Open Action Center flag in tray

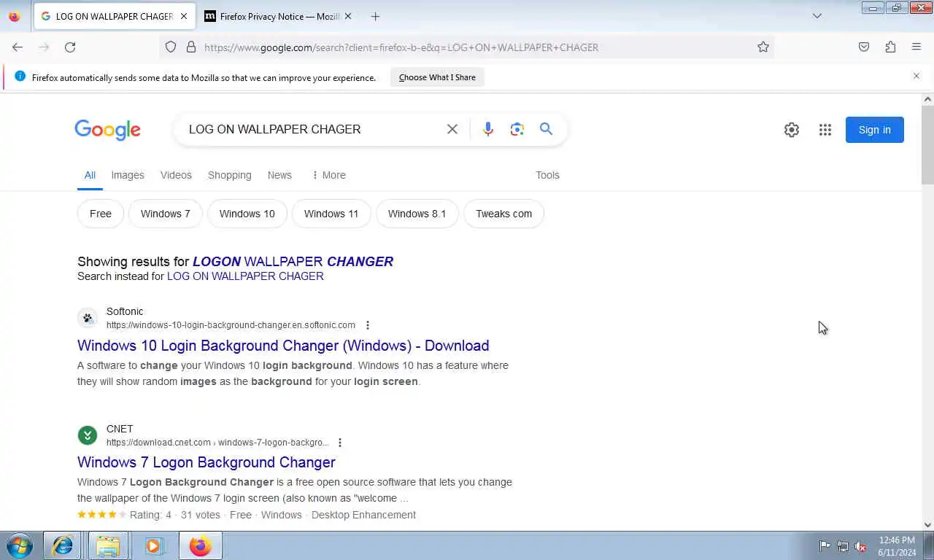(x=825, y=546)
